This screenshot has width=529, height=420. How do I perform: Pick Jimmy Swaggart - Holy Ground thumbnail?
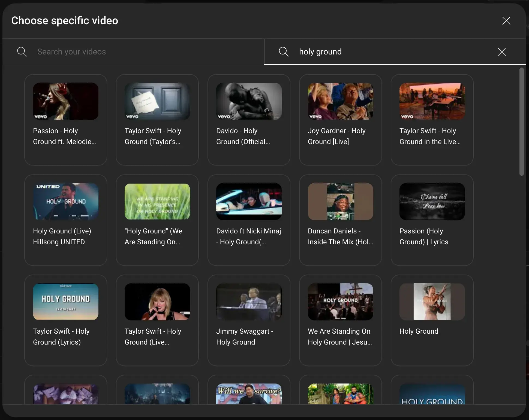(x=249, y=302)
